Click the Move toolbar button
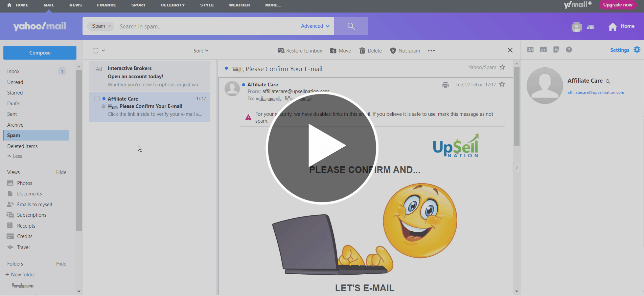644x296 pixels. [x=341, y=51]
